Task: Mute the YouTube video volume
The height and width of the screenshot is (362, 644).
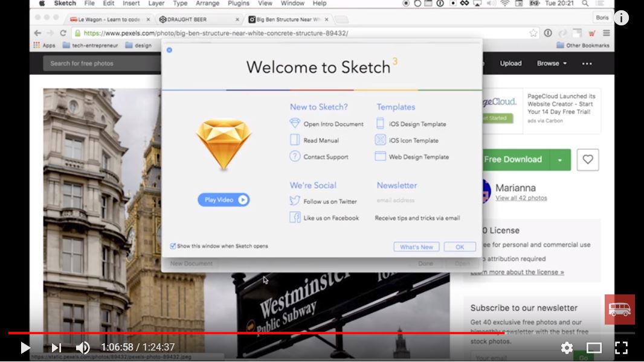Action: coord(83,348)
